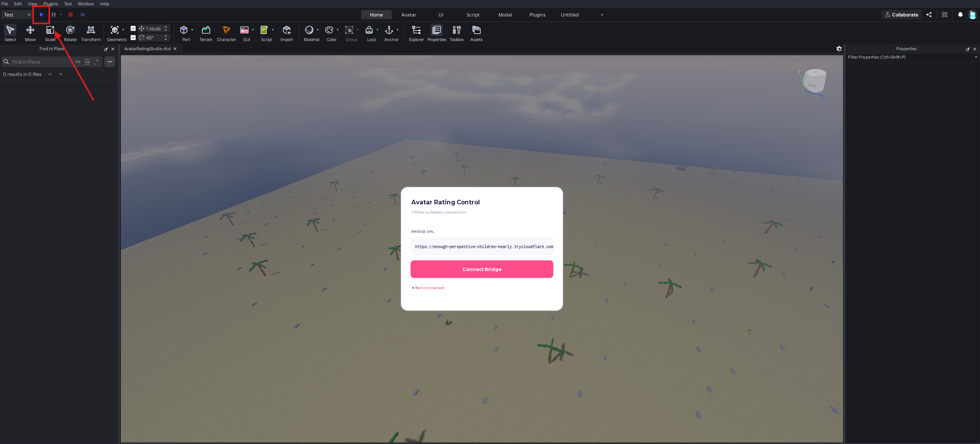Activate the Move tool
The width and height of the screenshot is (980, 444).
coord(30,33)
